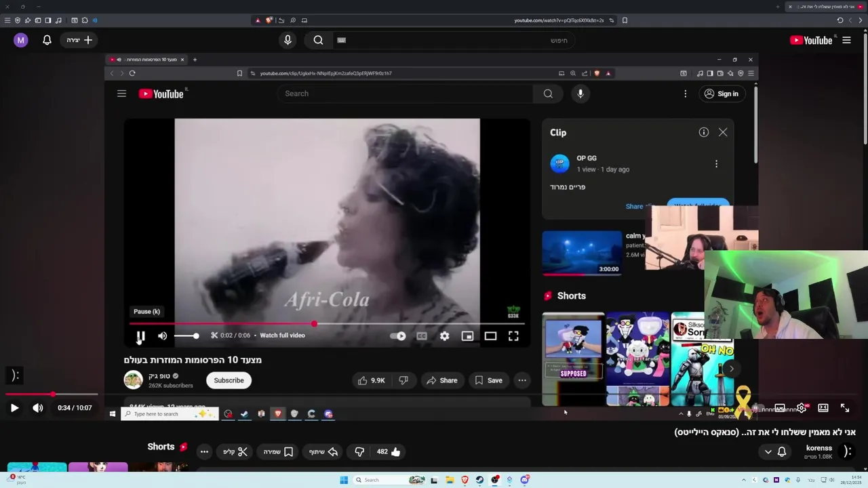868x488 pixels.
Task: Open the inner YouTube settings three-dot menu
Action: pyautogui.click(x=686, y=94)
